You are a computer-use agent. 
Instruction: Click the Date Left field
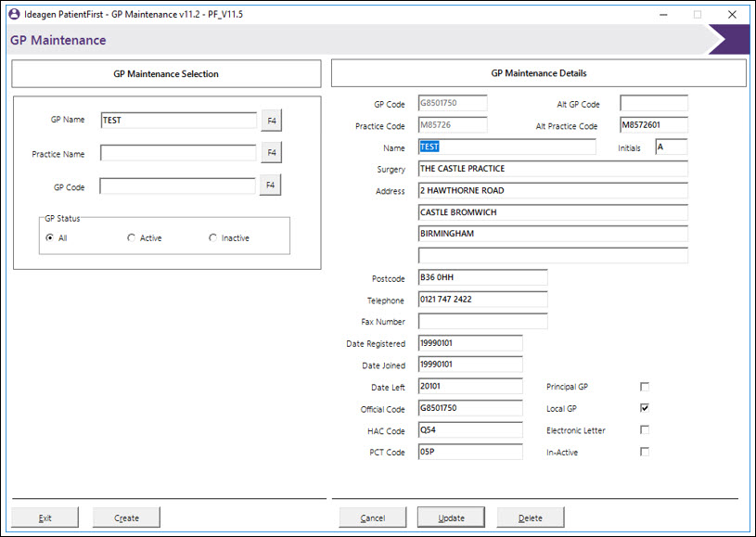point(470,386)
